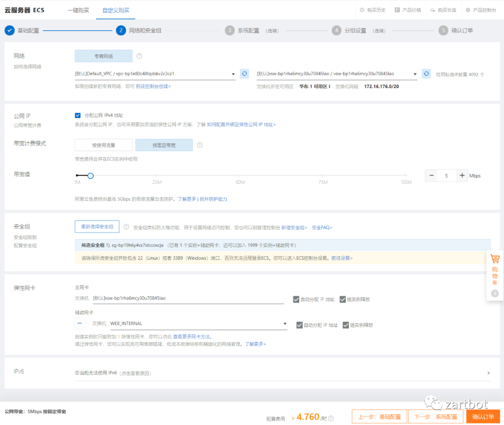Select 按固定带宽 billing mode
Viewport: 504px width, 425px height.
click(x=164, y=145)
